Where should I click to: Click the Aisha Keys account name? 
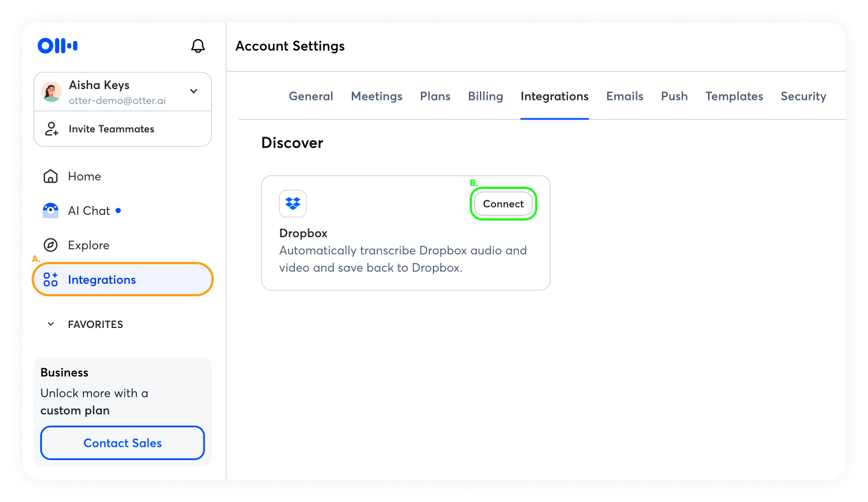click(x=99, y=85)
